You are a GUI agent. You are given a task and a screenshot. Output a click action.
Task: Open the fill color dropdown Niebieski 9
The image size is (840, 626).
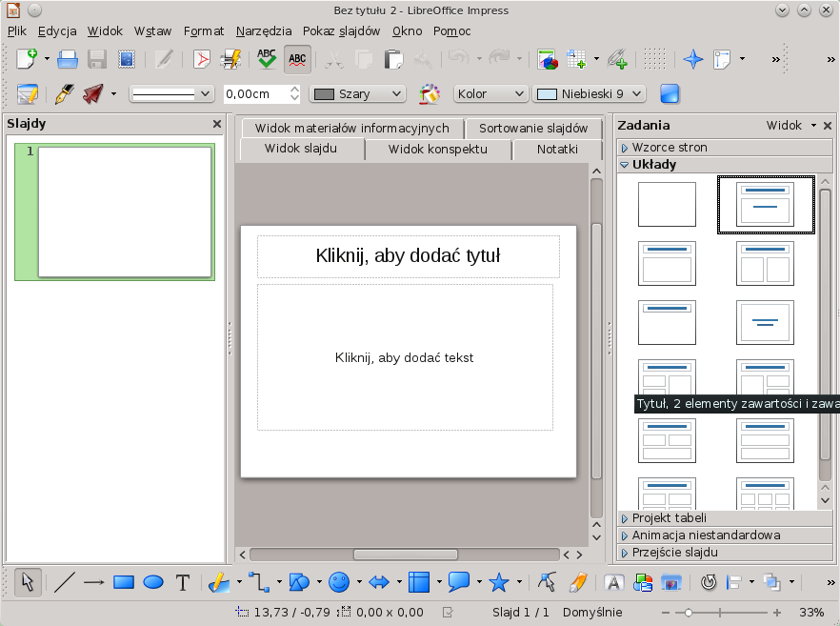[590, 94]
